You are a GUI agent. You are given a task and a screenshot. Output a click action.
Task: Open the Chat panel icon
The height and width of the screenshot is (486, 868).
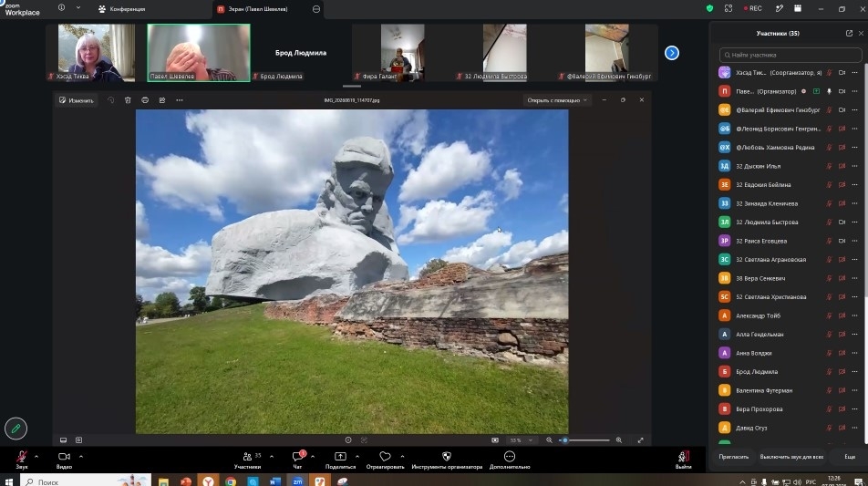[x=297, y=457]
